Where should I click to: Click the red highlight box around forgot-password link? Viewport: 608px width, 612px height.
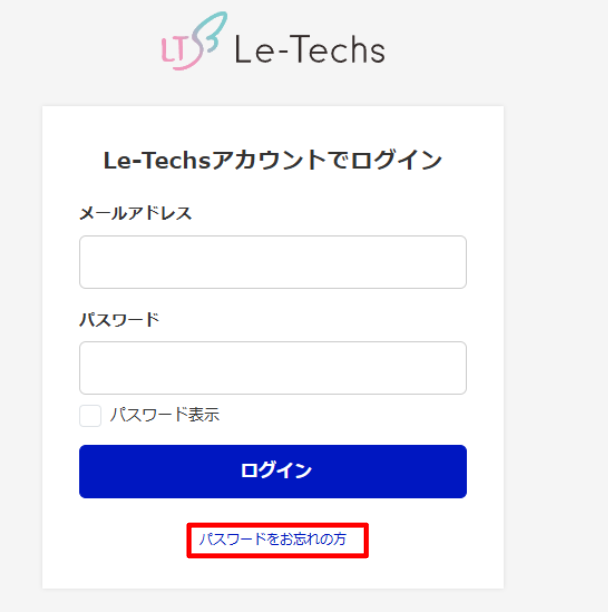click(x=277, y=540)
